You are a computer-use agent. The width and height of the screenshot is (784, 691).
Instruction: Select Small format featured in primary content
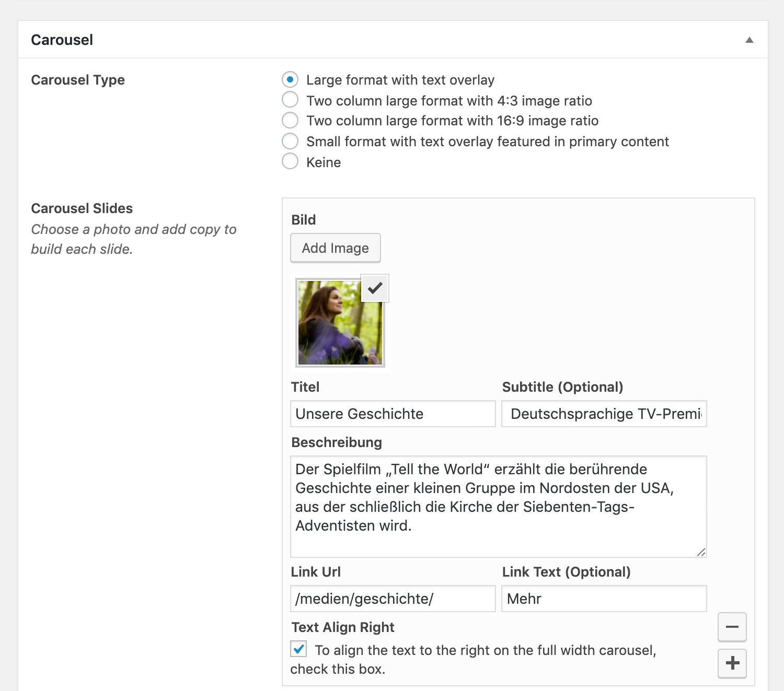pos(290,141)
